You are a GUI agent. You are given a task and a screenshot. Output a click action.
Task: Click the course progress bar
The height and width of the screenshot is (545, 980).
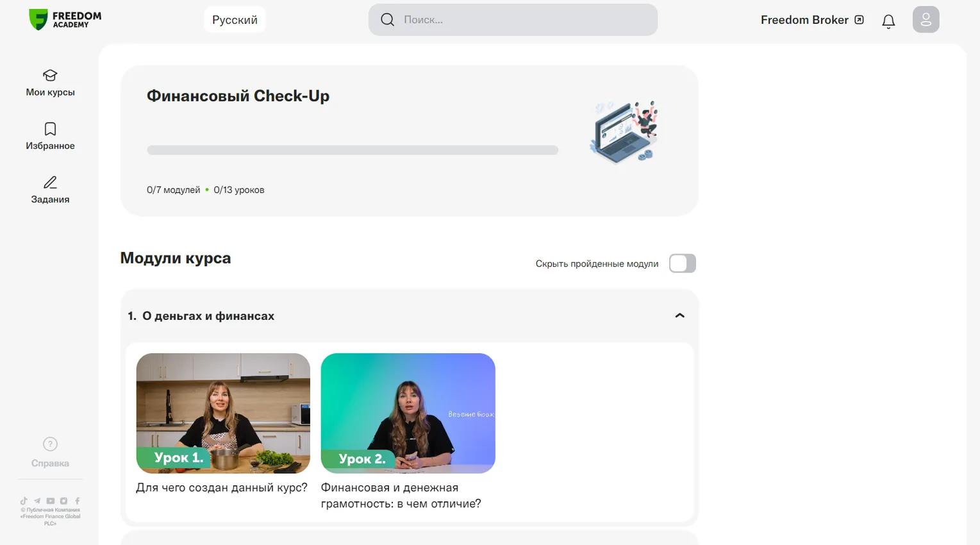[353, 150]
